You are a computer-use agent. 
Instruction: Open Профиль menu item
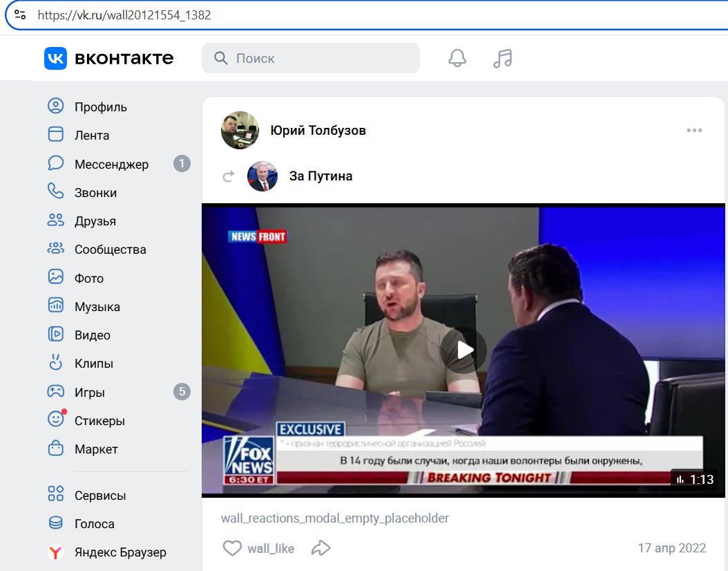tap(101, 107)
